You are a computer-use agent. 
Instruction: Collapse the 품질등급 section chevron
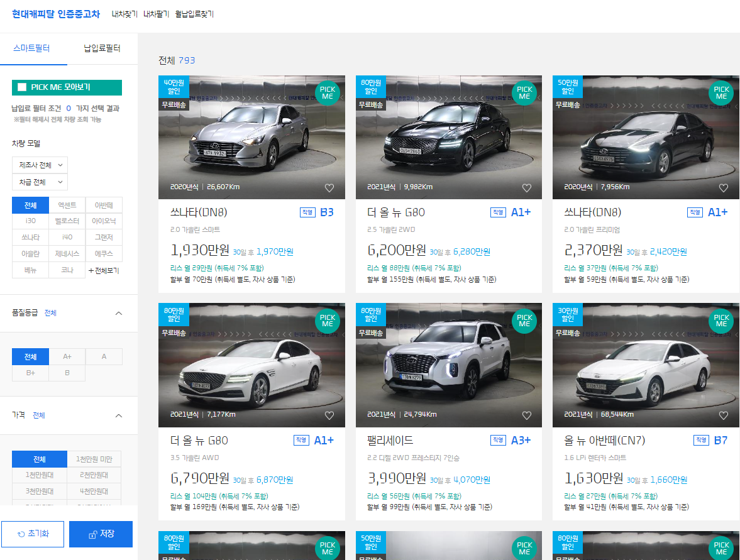pyautogui.click(x=119, y=313)
